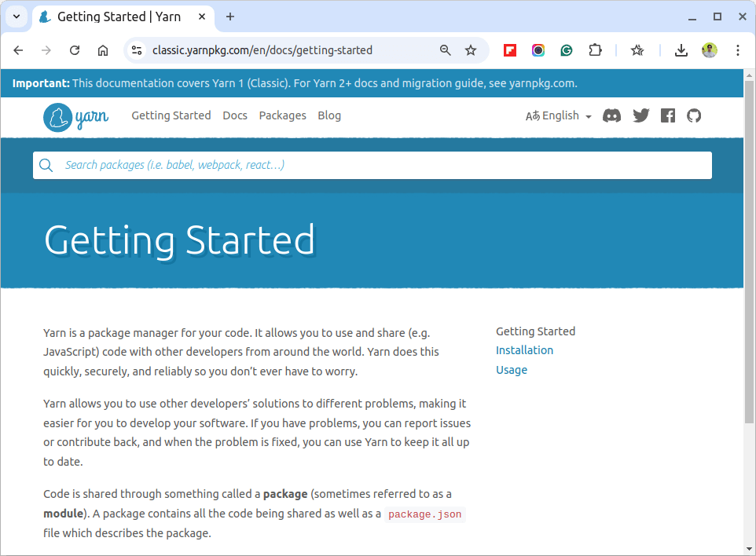Click the Getting Started sidebar entry
Image resolution: width=756 pixels, height=556 pixels.
coord(536,331)
